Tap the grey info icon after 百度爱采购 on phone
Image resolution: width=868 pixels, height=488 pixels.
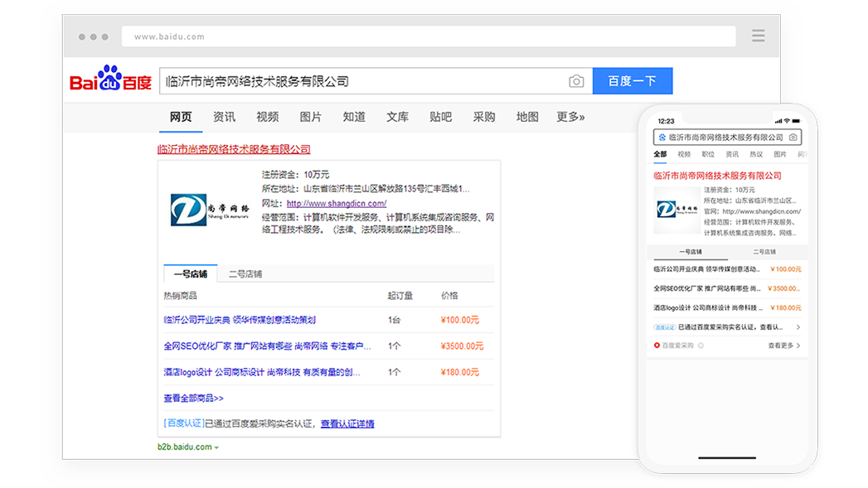701,345
